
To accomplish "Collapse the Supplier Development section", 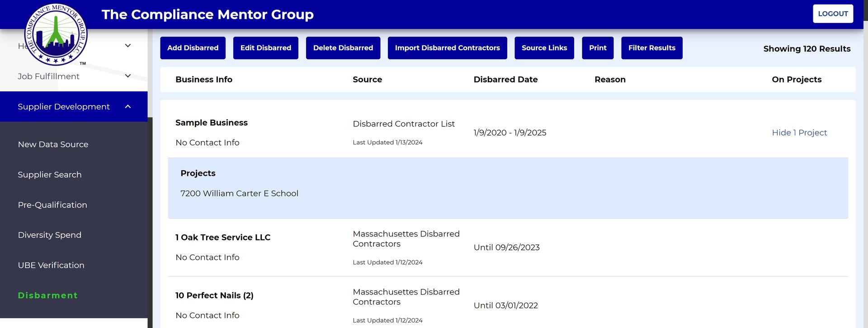I will click(x=128, y=107).
